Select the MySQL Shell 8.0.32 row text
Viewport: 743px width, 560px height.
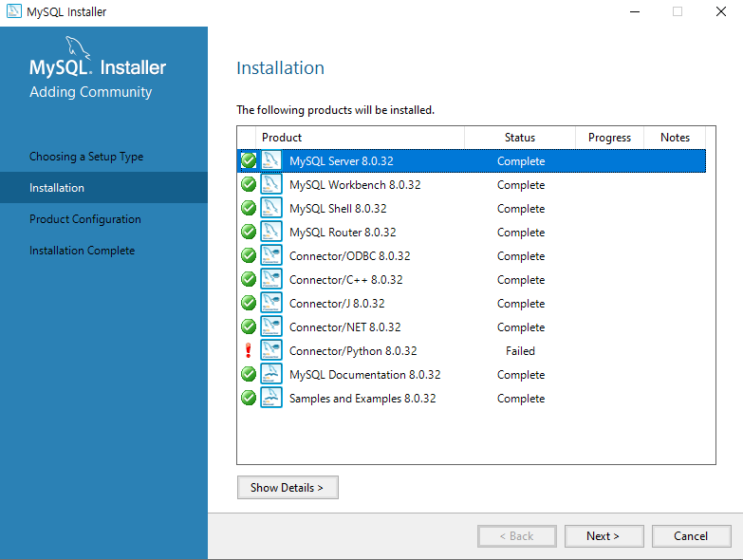click(x=338, y=209)
